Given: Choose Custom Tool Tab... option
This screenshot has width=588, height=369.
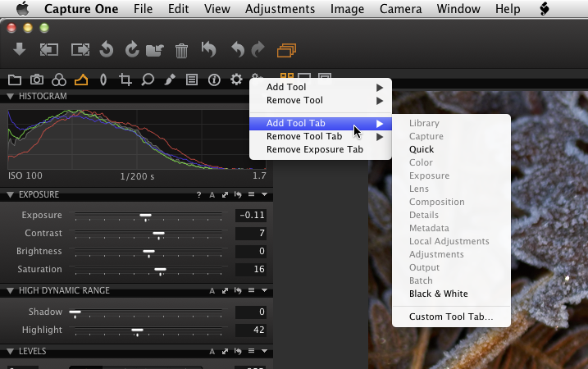Looking at the screenshot, I should pos(451,317).
